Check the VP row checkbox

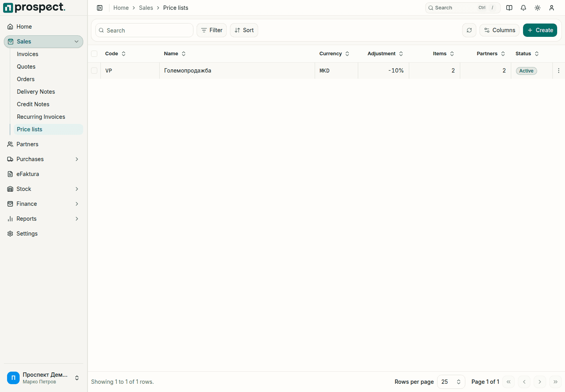pos(94,71)
